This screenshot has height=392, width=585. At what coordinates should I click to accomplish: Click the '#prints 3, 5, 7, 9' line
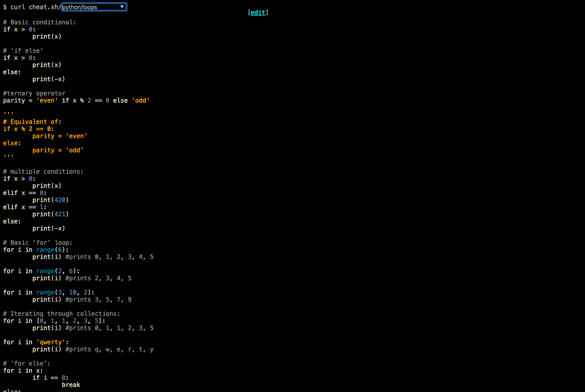click(82, 300)
